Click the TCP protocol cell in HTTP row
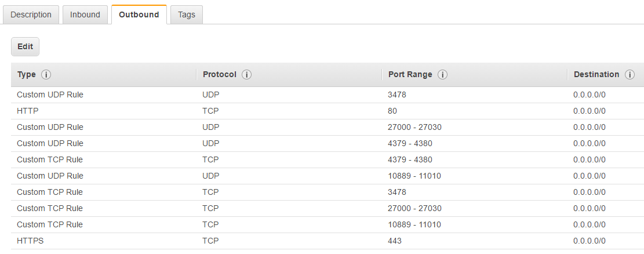The width and height of the screenshot is (644, 254). tap(211, 111)
